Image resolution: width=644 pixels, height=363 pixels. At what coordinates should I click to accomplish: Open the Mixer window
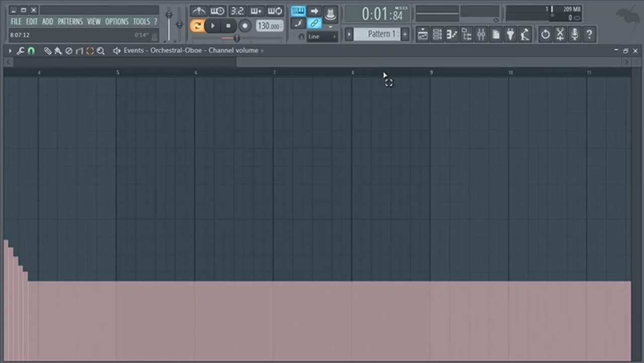click(481, 35)
